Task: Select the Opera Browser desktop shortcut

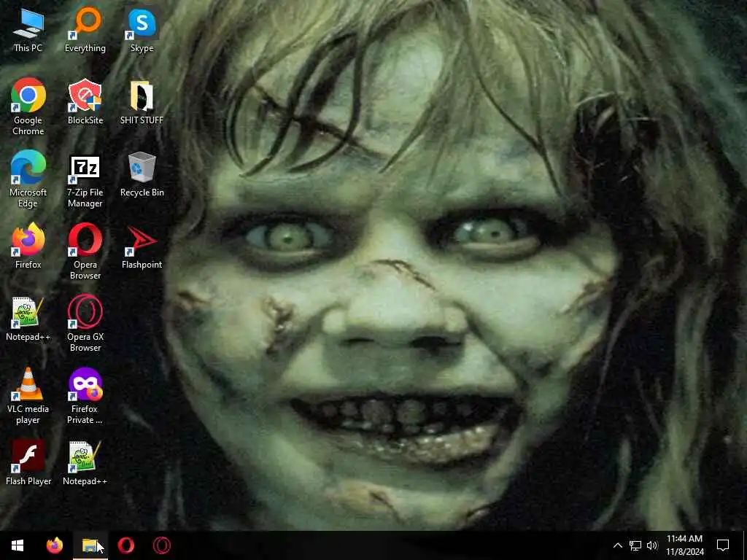Action: point(85,252)
